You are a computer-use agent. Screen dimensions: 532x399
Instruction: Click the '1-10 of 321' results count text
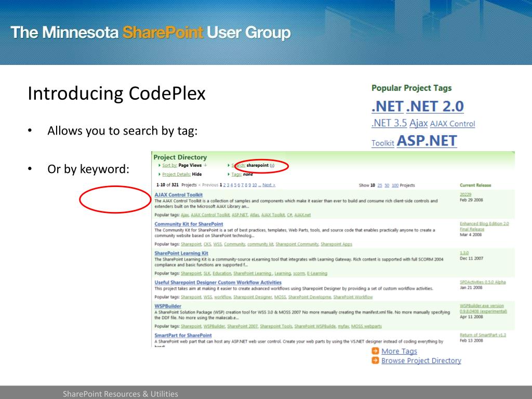pos(167,185)
